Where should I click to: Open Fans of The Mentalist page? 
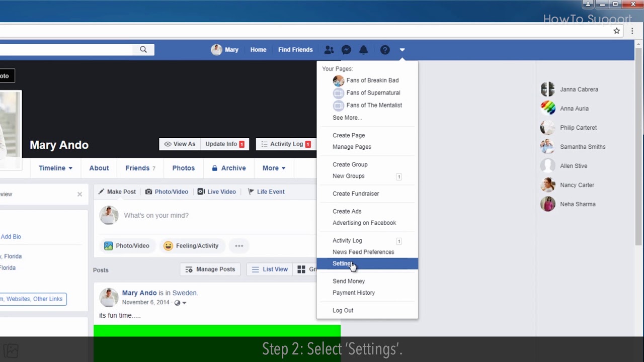367,105
